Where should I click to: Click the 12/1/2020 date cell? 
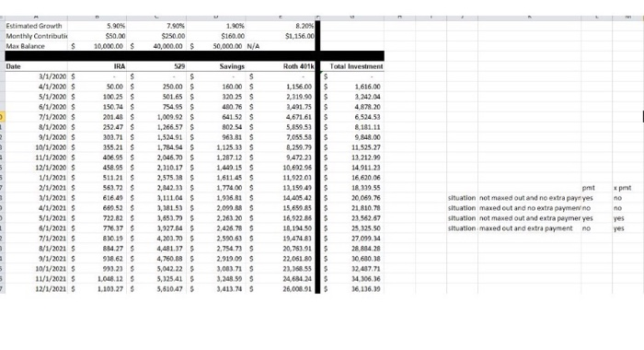[x=36, y=168]
